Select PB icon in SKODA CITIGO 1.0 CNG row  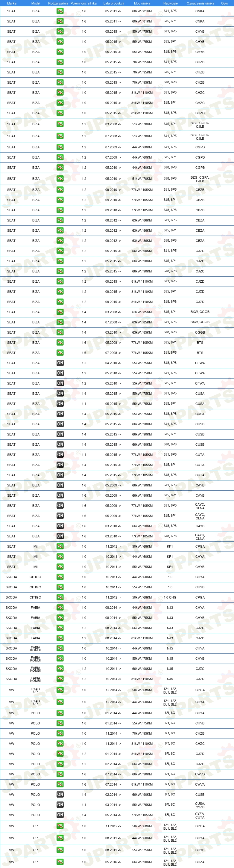point(60,597)
